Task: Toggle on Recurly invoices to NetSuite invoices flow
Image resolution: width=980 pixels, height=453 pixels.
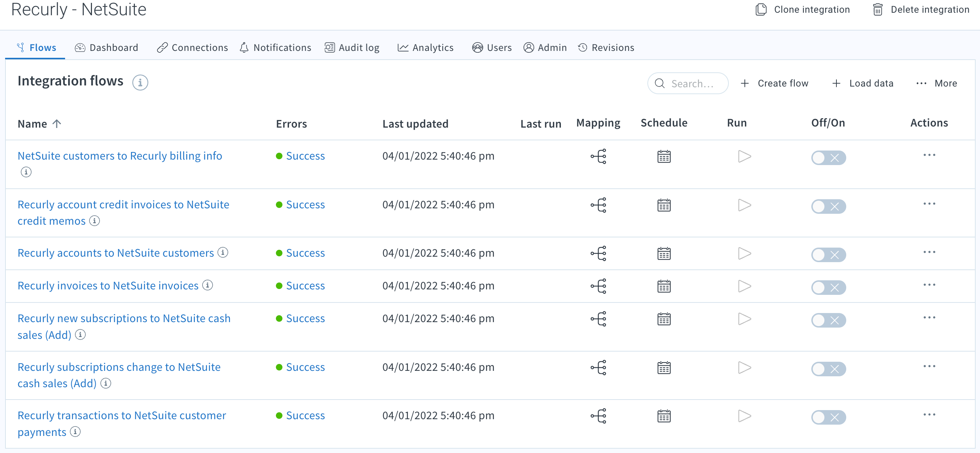Action: coord(828,287)
